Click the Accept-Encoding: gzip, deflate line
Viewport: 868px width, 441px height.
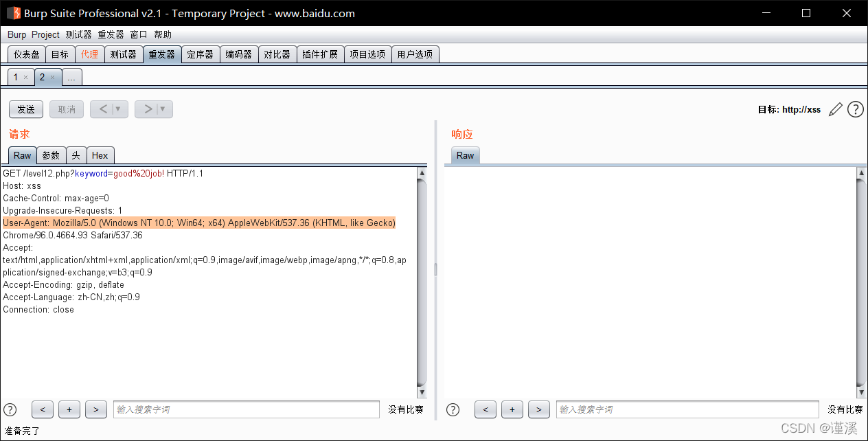pyautogui.click(x=64, y=285)
